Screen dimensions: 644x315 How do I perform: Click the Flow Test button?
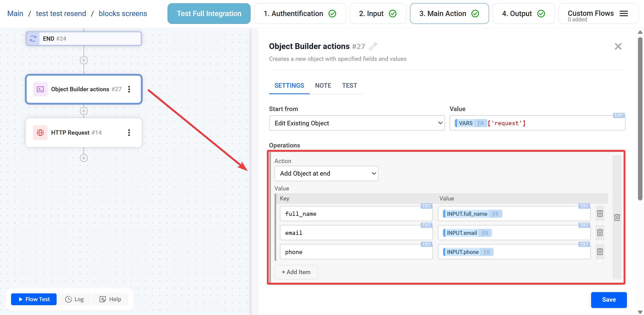point(34,299)
